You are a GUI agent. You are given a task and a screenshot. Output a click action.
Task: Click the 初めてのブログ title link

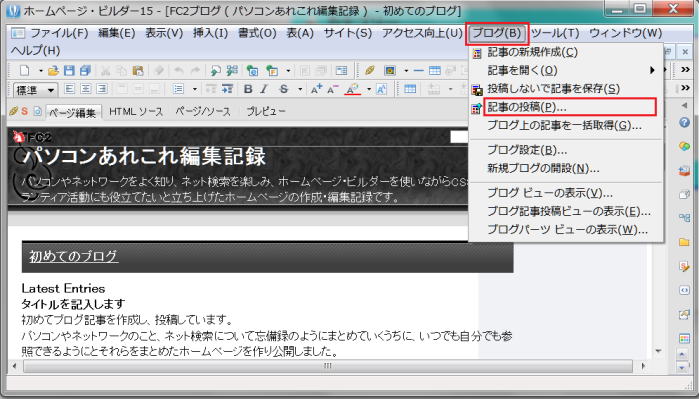(x=74, y=256)
